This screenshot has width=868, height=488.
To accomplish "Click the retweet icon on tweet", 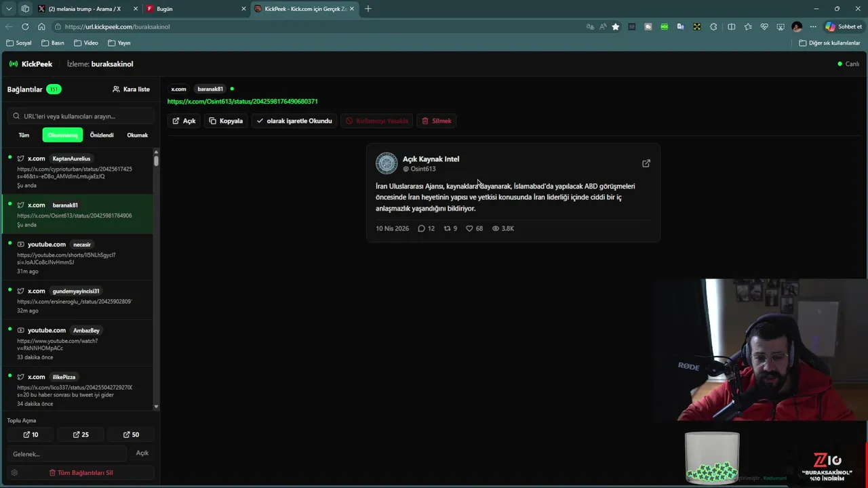I will (447, 228).
